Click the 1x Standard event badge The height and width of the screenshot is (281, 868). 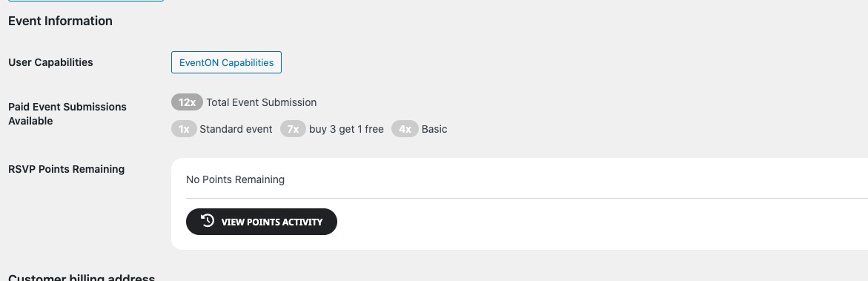pyautogui.click(x=184, y=129)
